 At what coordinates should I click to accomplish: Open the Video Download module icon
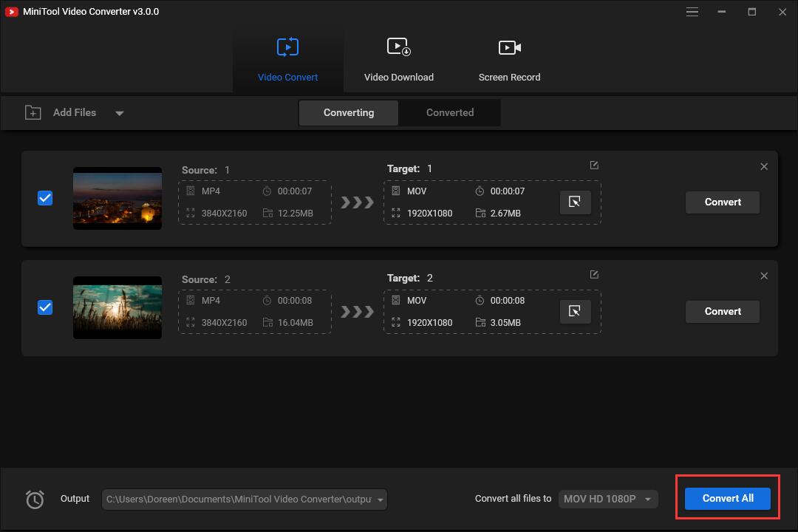click(x=399, y=48)
